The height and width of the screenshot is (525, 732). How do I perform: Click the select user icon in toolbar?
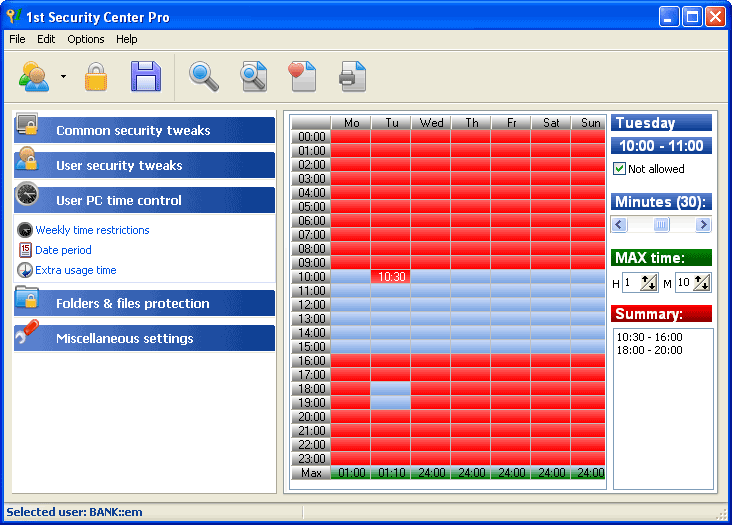(34, 77)
